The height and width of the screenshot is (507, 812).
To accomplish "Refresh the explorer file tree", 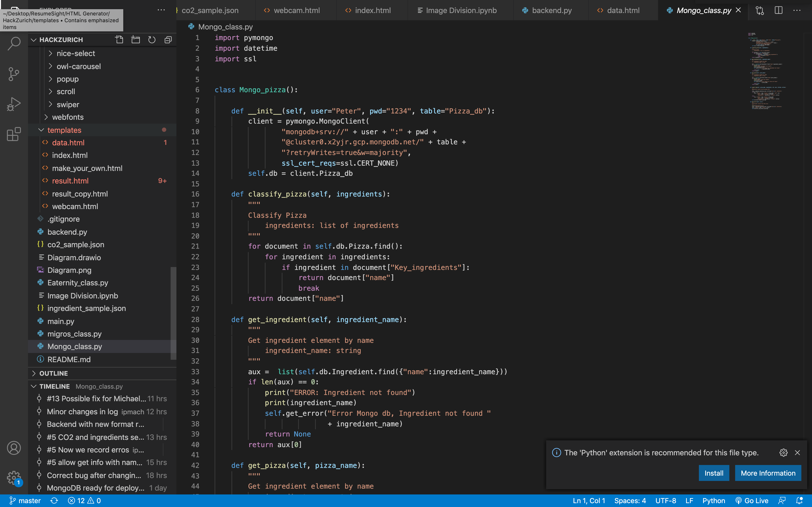I will tap(152, 40).
